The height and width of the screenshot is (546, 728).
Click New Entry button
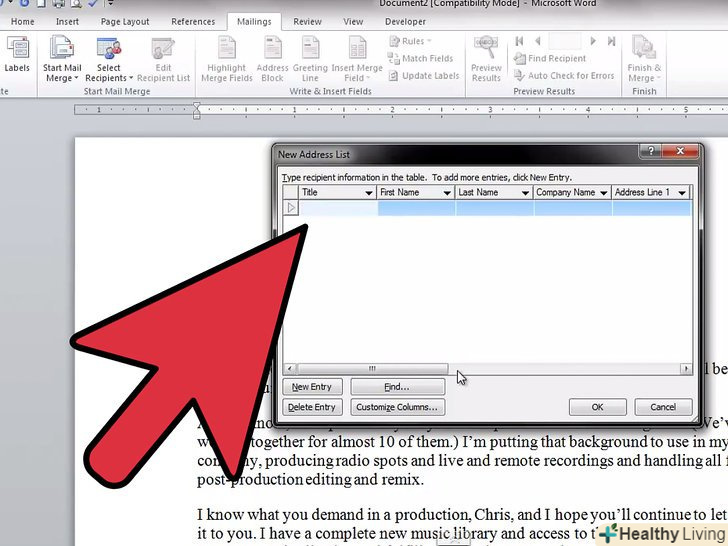point(312,387)
